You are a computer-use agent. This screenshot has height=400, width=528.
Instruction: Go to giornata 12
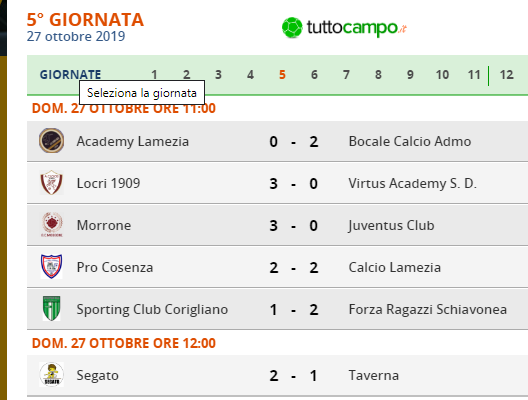coord(506,74)
